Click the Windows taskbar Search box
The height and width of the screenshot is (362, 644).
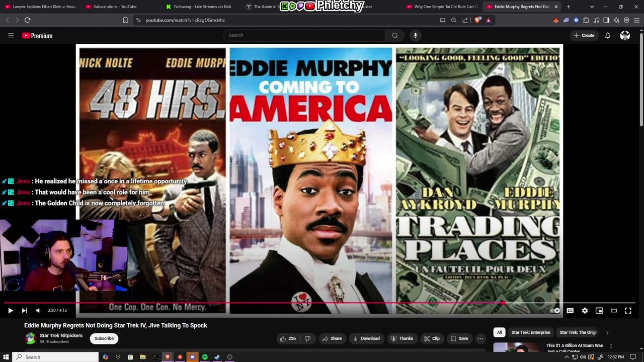click(x=56, y=357)
